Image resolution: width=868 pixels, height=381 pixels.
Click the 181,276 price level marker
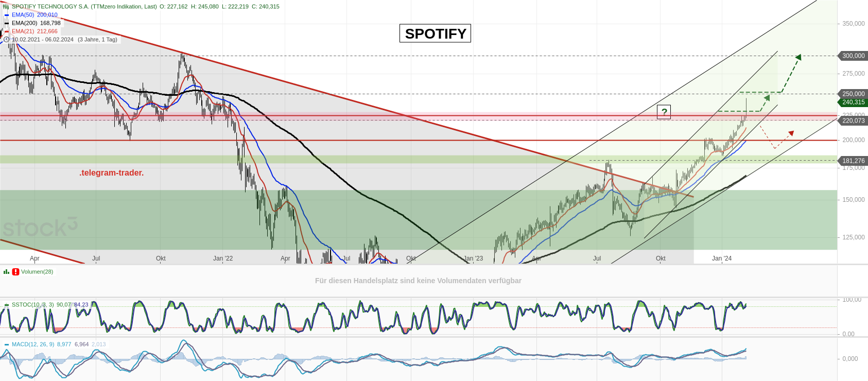[x=853, y=161]
